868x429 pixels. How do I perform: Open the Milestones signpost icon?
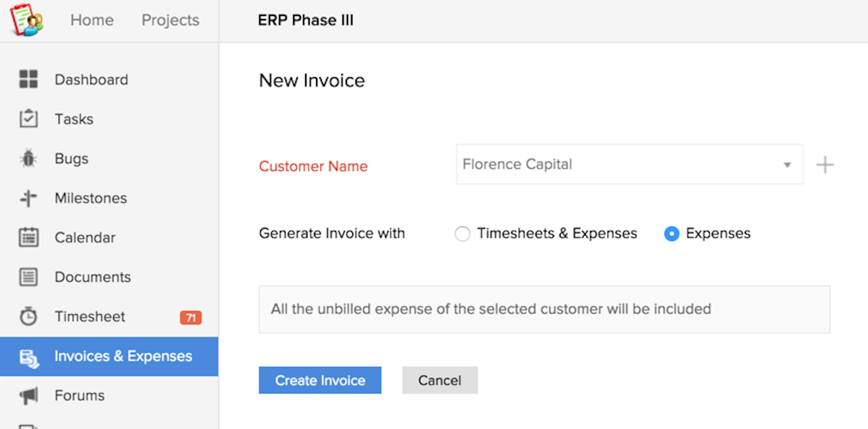tap(28, 198)
